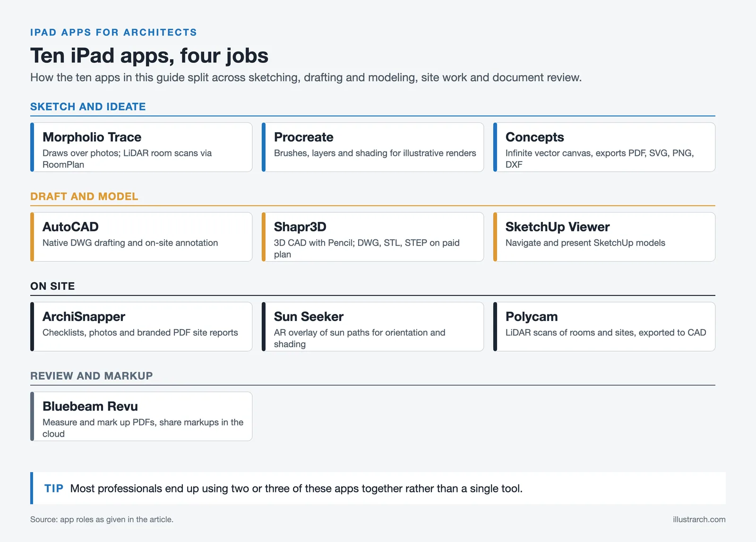Open the Shapr3D card
The image size is (756, 542).
pyautogui.click(x=373, y=237)
